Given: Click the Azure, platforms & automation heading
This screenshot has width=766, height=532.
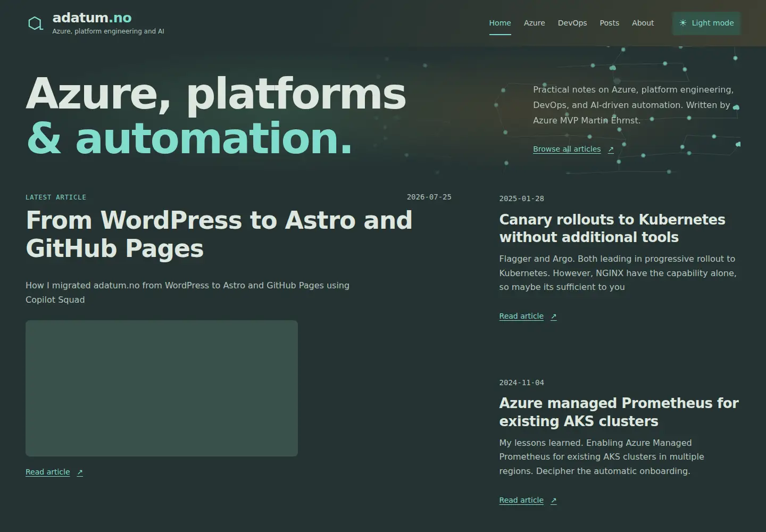Looking at the screenshot, I should (216, 115).
